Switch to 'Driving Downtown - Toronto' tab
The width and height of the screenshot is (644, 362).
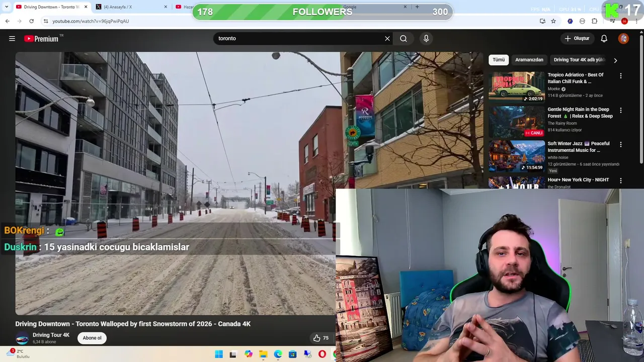tap(51, 7)
